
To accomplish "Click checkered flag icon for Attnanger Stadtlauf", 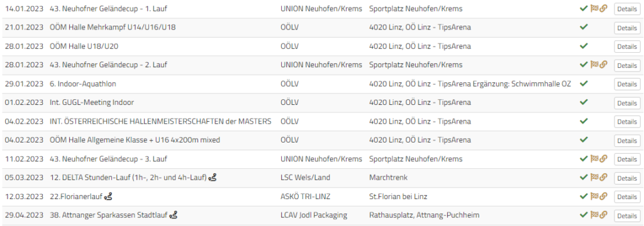I will (x=594, y=215).
